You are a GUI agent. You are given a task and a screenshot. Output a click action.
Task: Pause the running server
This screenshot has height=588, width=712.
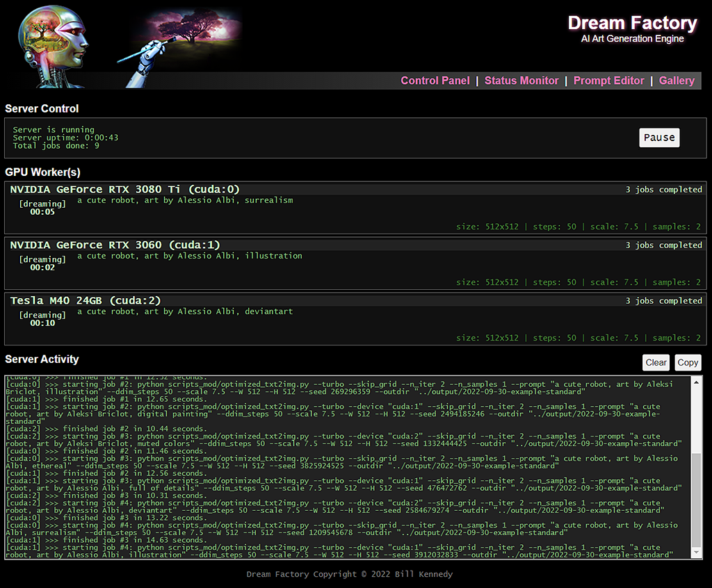pos(659,138)
